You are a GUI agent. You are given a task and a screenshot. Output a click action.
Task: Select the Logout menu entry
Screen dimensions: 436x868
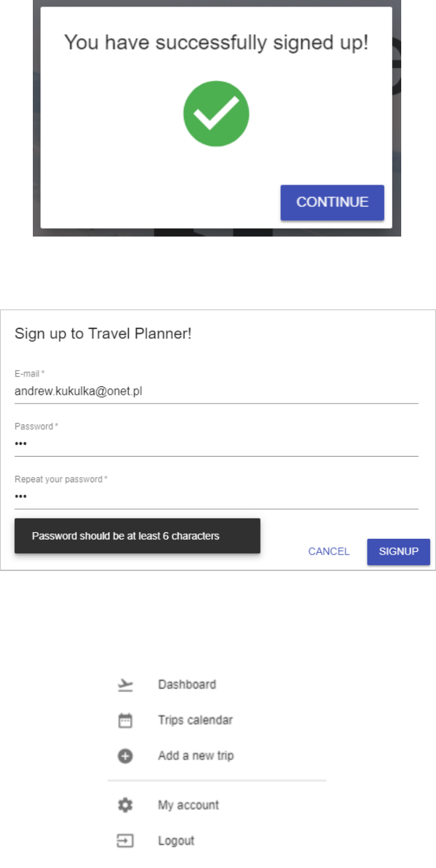tap(217, 840)
